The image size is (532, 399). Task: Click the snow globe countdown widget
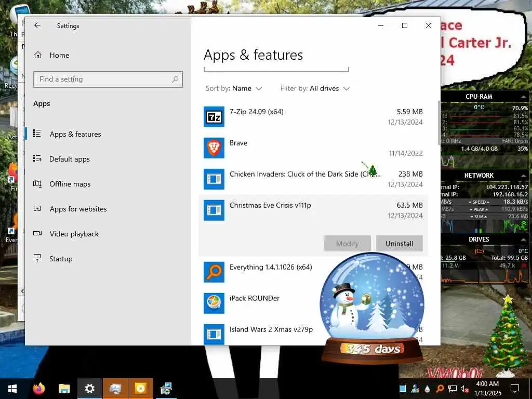[372, 308]
